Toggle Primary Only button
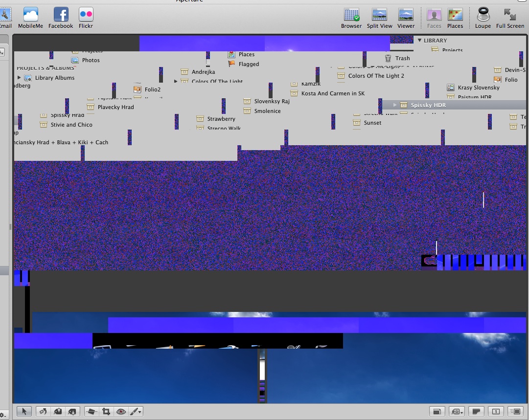The image size is (529, 420). [x=496, y=411]
